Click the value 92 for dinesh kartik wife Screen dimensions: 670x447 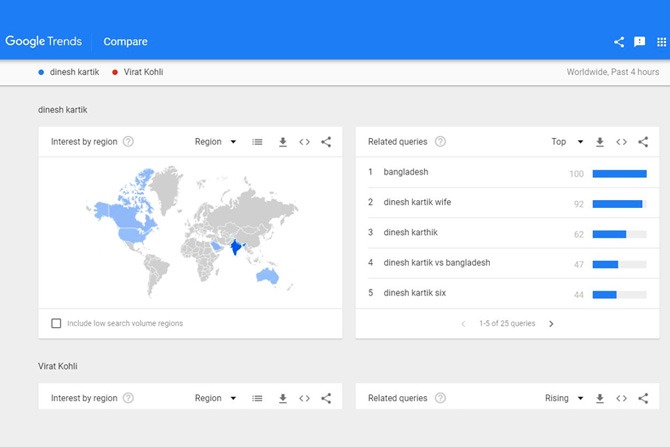point(579,204)
